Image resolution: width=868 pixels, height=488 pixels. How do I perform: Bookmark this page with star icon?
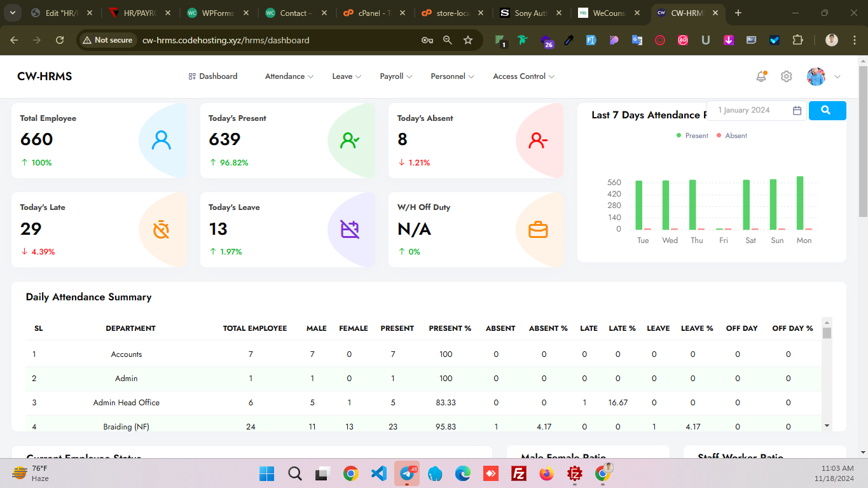coord(468,40)
